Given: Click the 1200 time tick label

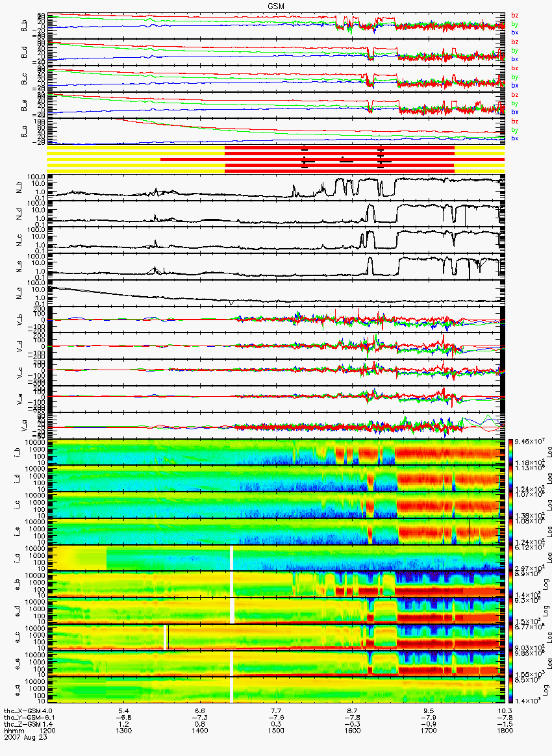Looking at the screenshot, I should (x=47, y=730).
